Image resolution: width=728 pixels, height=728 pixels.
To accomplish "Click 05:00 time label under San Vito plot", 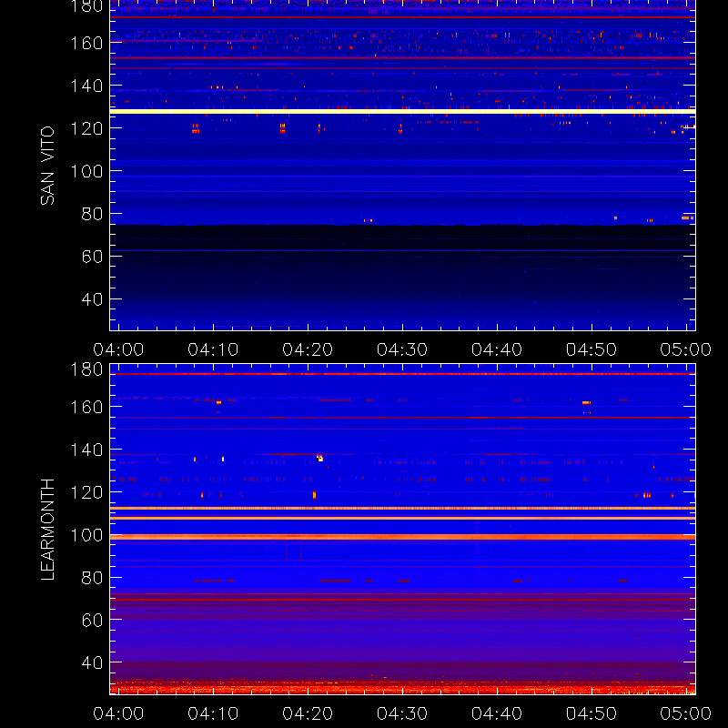I will coord(686,349).
